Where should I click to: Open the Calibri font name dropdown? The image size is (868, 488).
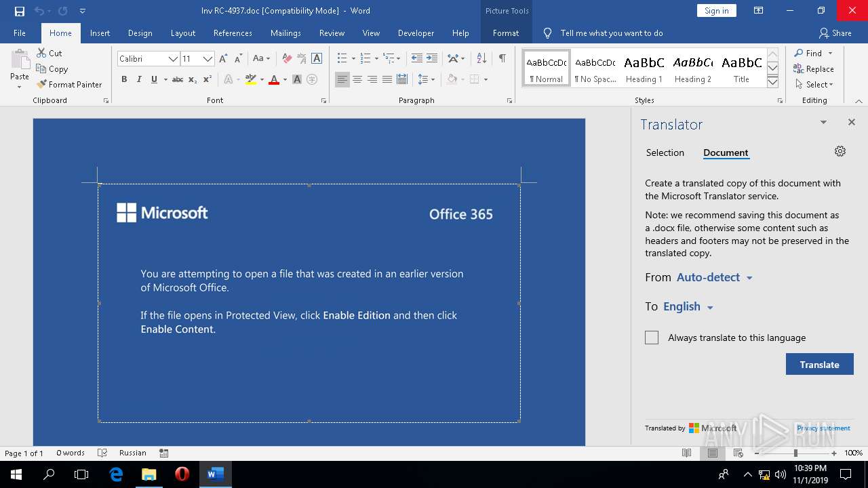point(173,59)
